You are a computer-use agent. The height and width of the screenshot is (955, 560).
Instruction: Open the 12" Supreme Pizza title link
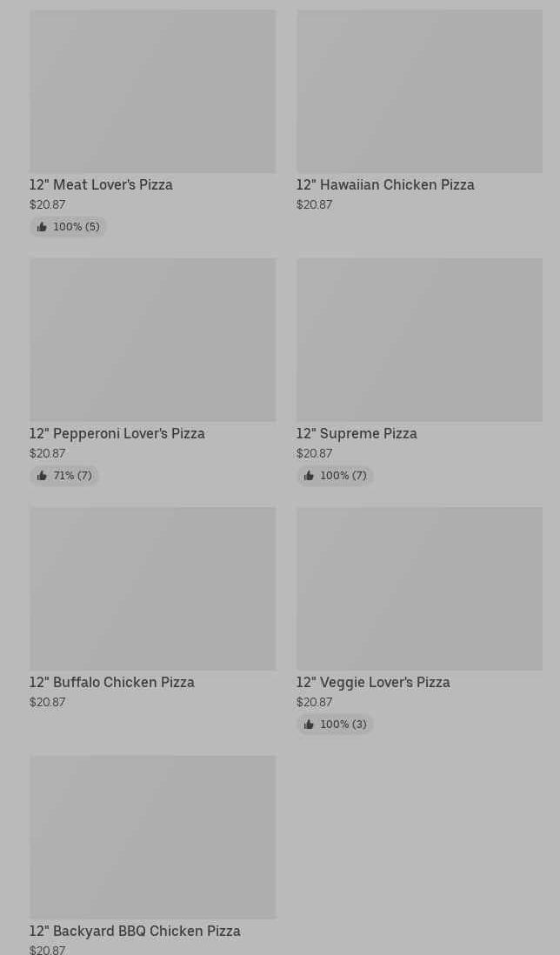(x=357, y=433)
